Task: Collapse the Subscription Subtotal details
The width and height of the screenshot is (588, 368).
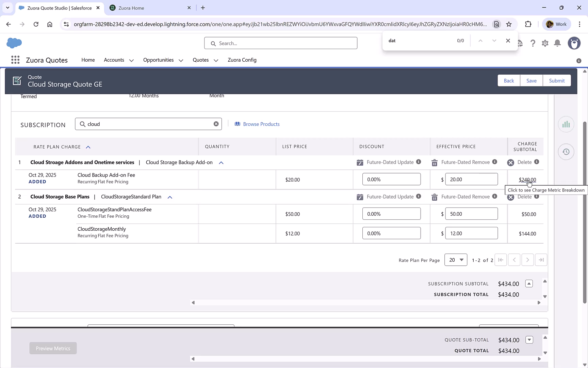Action: [x=529, y=283]
